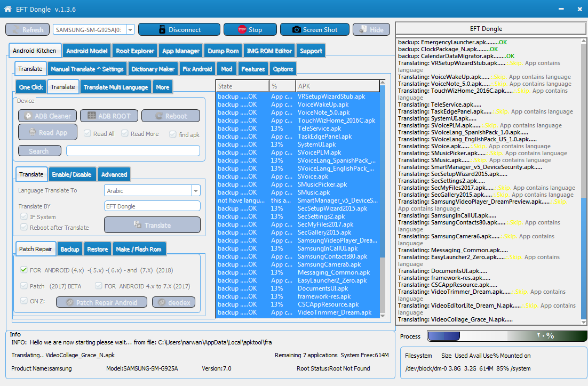588x386 pixels.
Task: Click the EFT Dongle log header
Action: [490, 28]
